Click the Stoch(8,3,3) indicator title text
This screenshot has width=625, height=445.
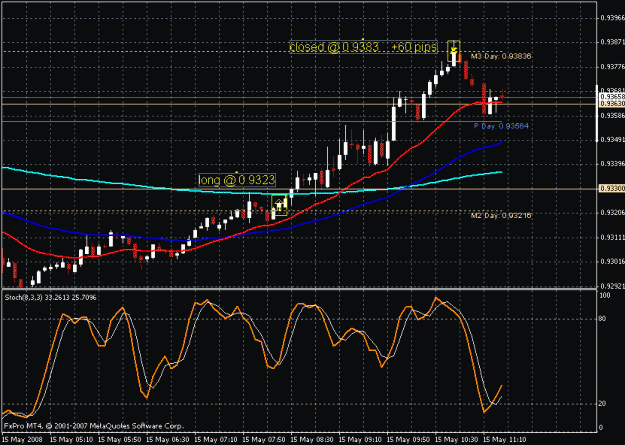click(50, 297)
